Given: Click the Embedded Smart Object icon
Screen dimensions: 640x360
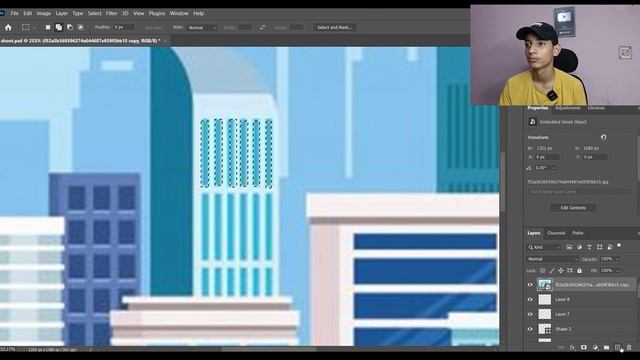Looking at the screenshot, I should click(x=532, y=122).
